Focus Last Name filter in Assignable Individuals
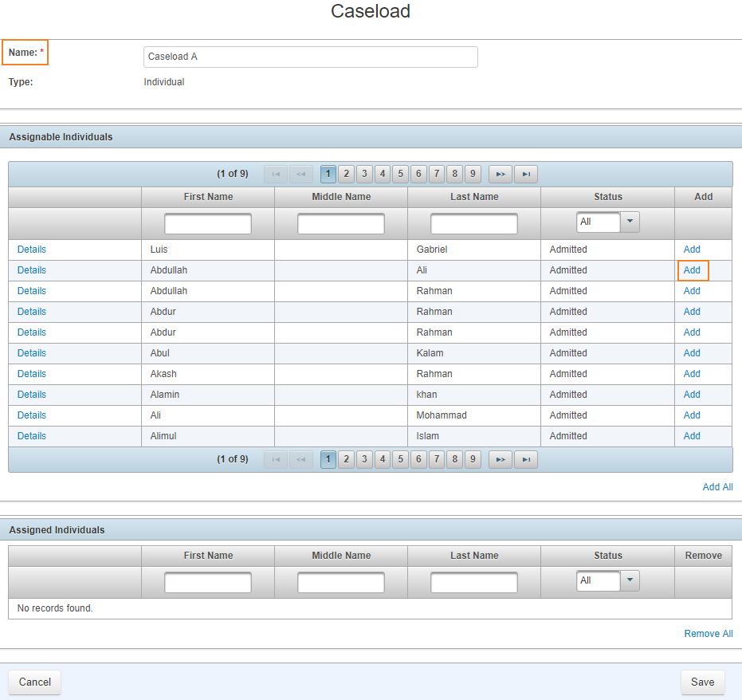This screenshot has height=700, width=742. coord(473,224)
